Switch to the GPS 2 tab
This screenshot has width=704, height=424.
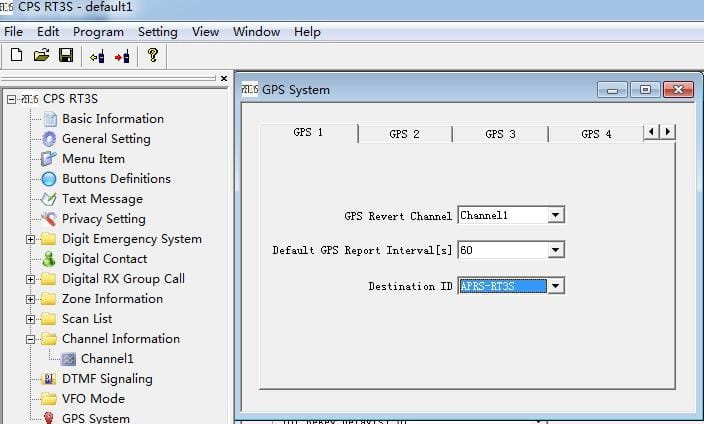click(x=404, y=134)
